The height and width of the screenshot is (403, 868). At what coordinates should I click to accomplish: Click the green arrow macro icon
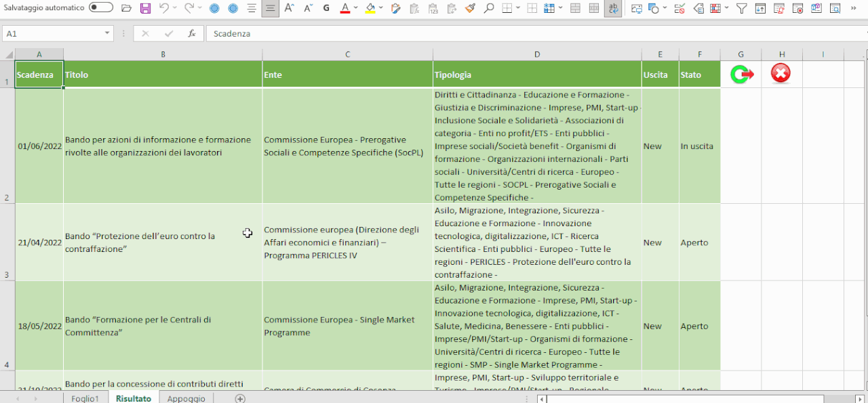click(x=741, y=74)
